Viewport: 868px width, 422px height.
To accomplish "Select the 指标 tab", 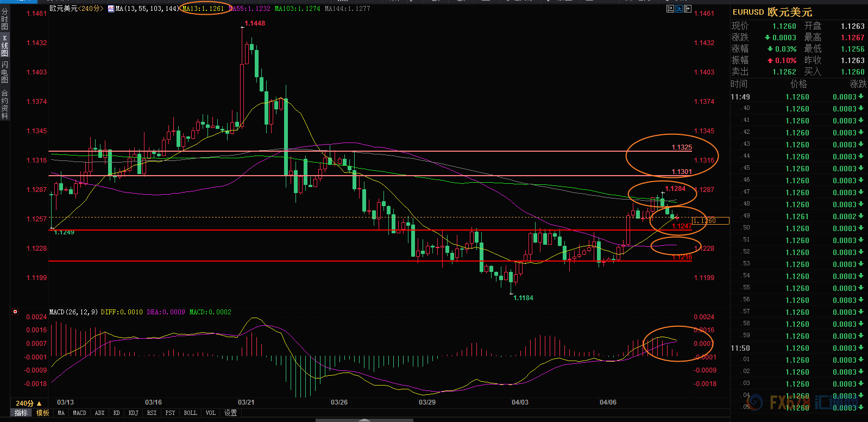I will [x=21, y=413].
